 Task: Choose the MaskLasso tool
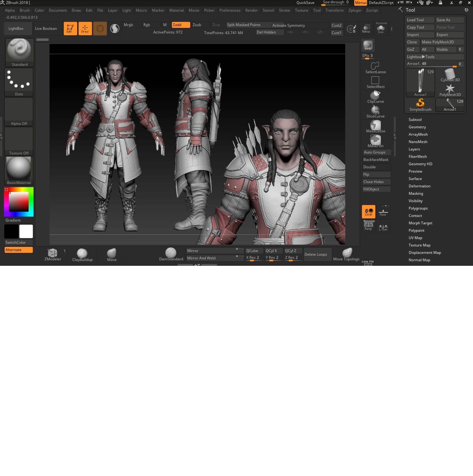coord(375,127)
